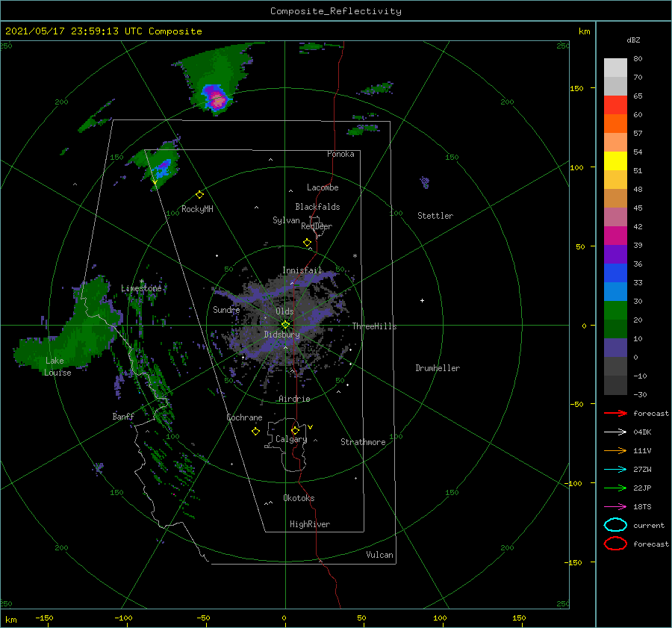Screen dimensions: 672x628
Task: Click the yellow diamond marker near RockyMH
Action: point(199,195)
